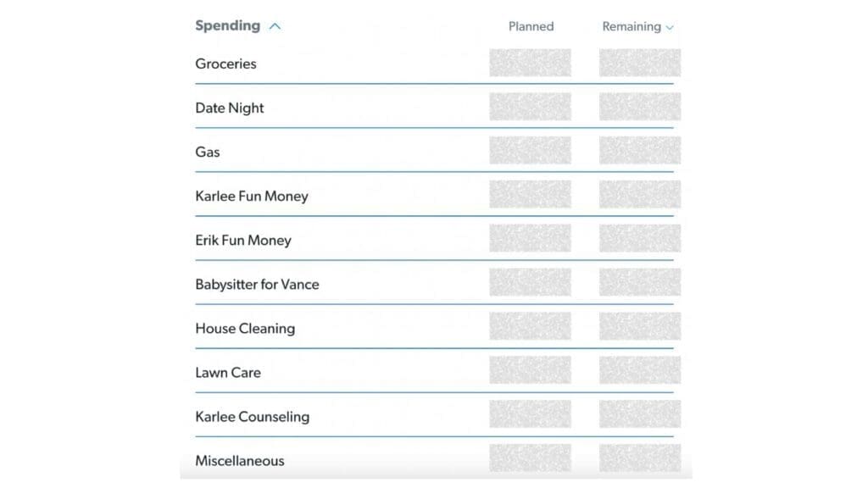Click the House Cleaning remaining amount
The height and width of the screenshot is (488, 868).
(x=640, y=327)
